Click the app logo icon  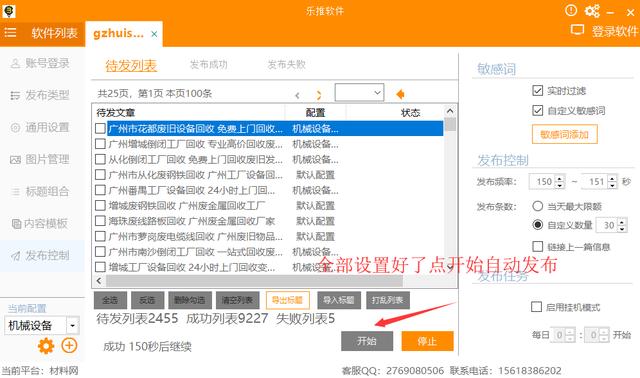pyautogui.click(x=9, y=11)
